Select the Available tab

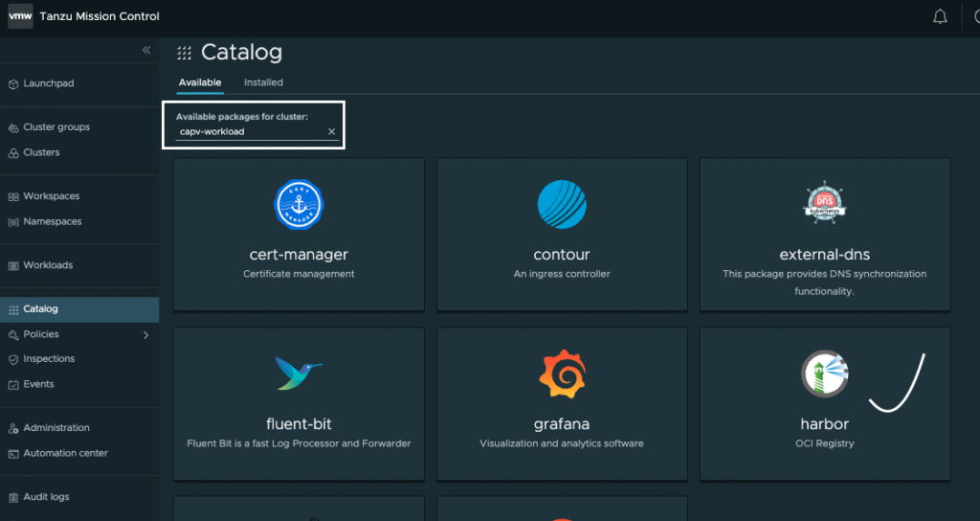pos(200,82)
